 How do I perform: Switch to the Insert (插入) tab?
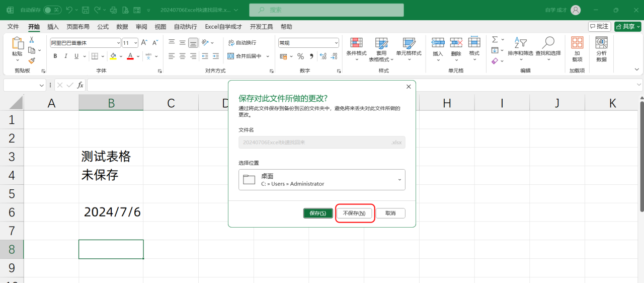(x=53, y=27)
